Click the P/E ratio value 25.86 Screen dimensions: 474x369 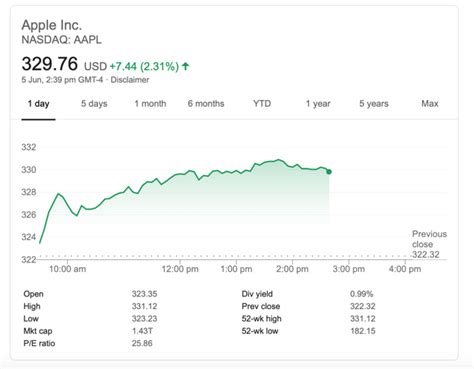coord(142,343)
